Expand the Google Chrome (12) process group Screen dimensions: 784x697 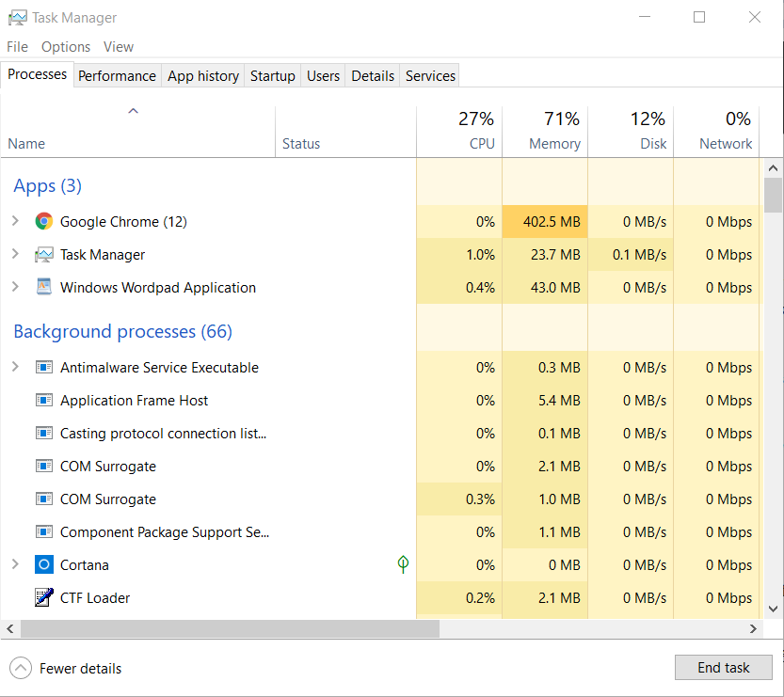point(15,221)
